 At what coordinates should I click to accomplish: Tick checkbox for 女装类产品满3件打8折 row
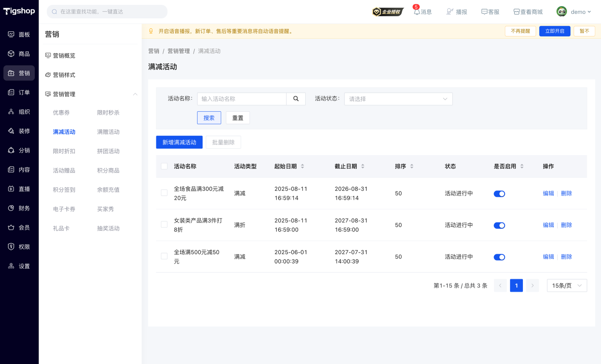164,224
